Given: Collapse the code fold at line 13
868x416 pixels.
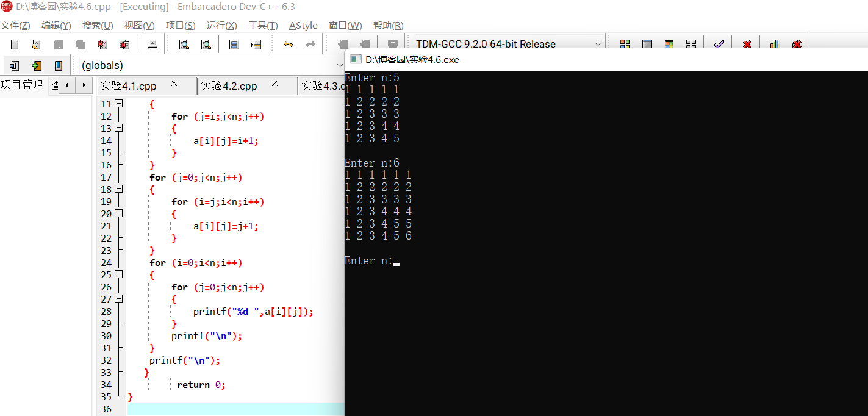Looking at the screenshot, I should (x=118, y=128).
